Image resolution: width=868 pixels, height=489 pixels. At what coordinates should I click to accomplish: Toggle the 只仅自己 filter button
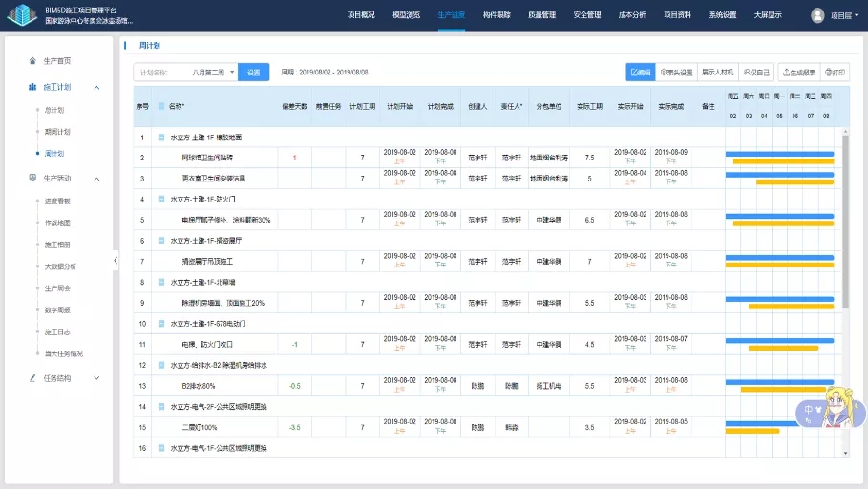757,72
